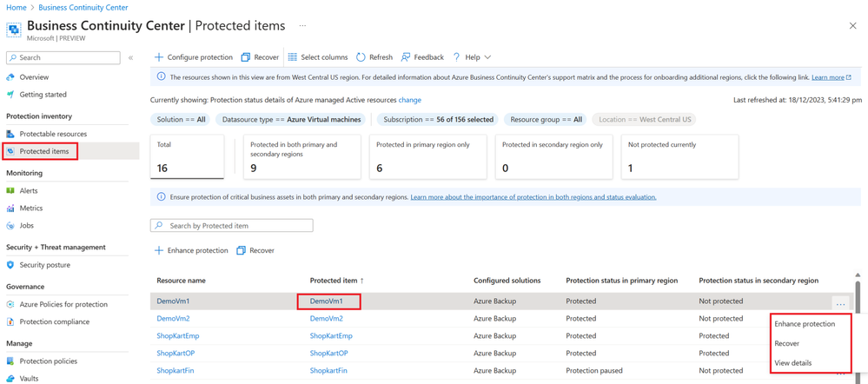Click the Jobs icon in sidebar
Screen dimensions: 868x384
coord(10,226)
